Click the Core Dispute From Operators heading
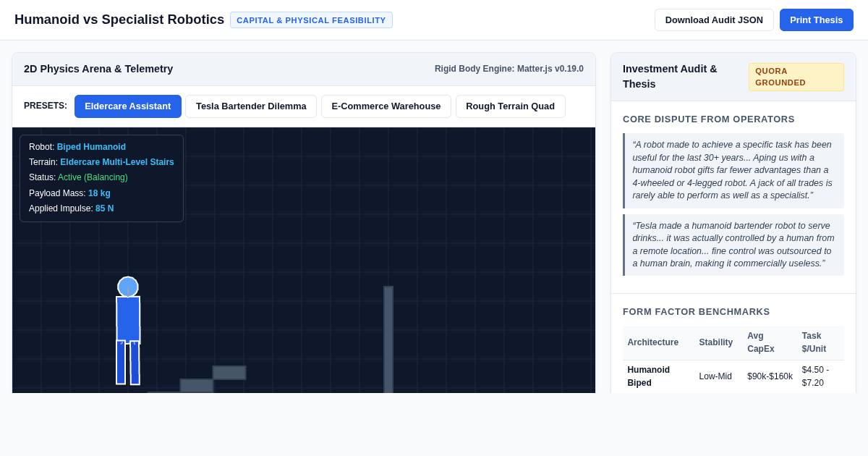The height and width of the screenshot is (456, 868). click(x=709, y=119)
